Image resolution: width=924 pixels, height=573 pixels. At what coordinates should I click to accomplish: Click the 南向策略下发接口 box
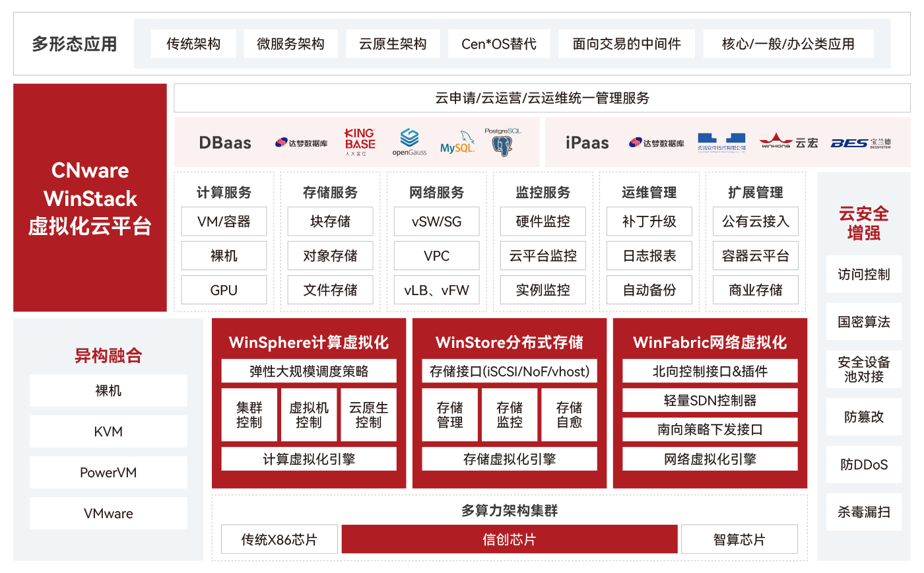click(710, 429)
